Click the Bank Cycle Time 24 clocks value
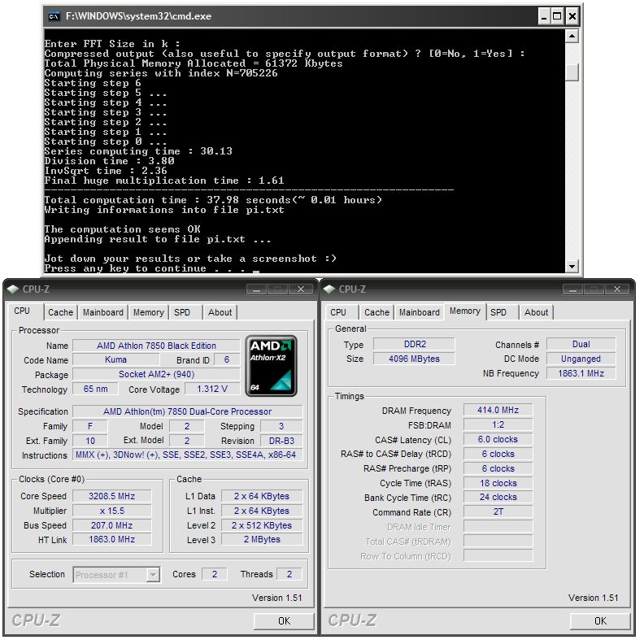This screenshot has height=644, width=644. pyautogui.click(x=498, y=498)
